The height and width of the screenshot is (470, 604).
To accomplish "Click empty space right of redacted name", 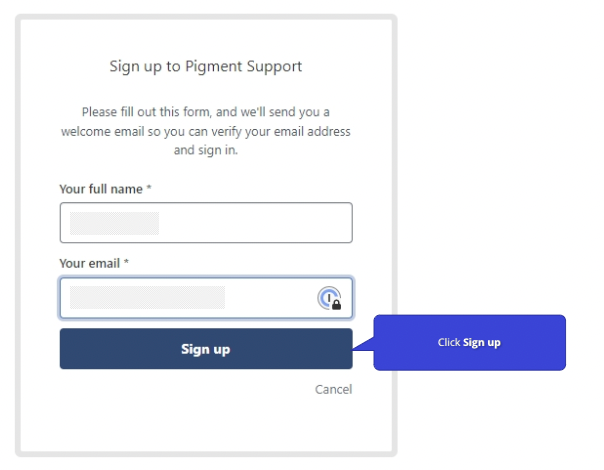I will coord(254,223).
